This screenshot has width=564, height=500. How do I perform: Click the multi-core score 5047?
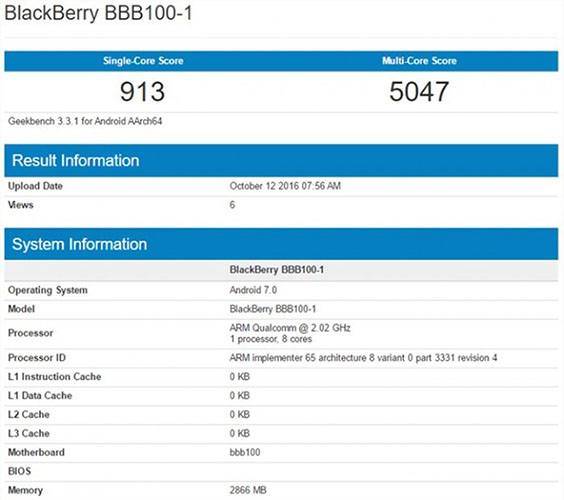click(419, 91)
